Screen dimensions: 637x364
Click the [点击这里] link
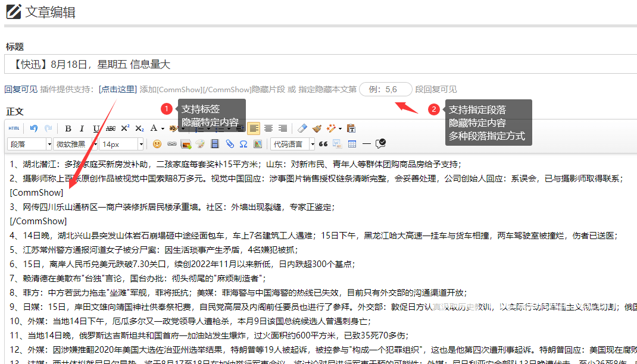pos(118,89)
